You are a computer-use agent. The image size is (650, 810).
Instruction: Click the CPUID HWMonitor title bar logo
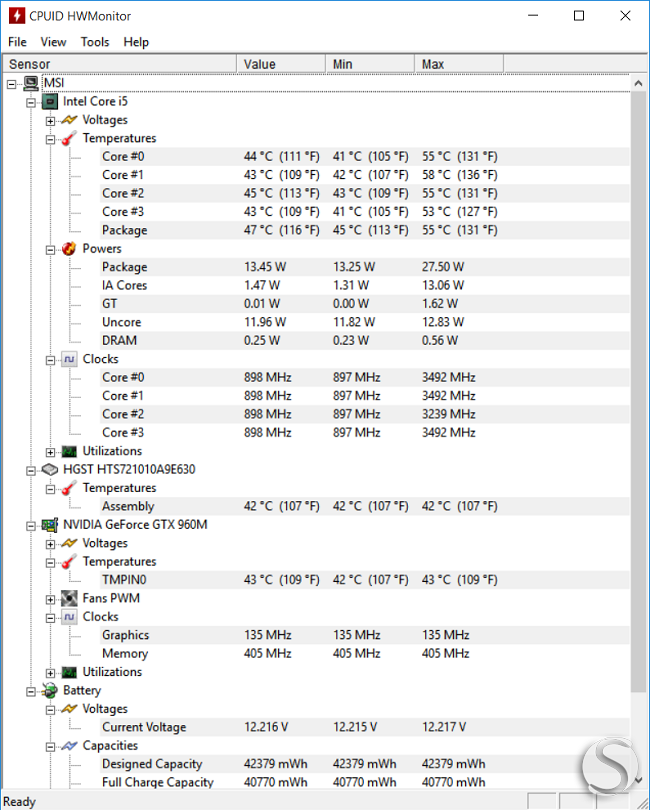click(17, 15)
